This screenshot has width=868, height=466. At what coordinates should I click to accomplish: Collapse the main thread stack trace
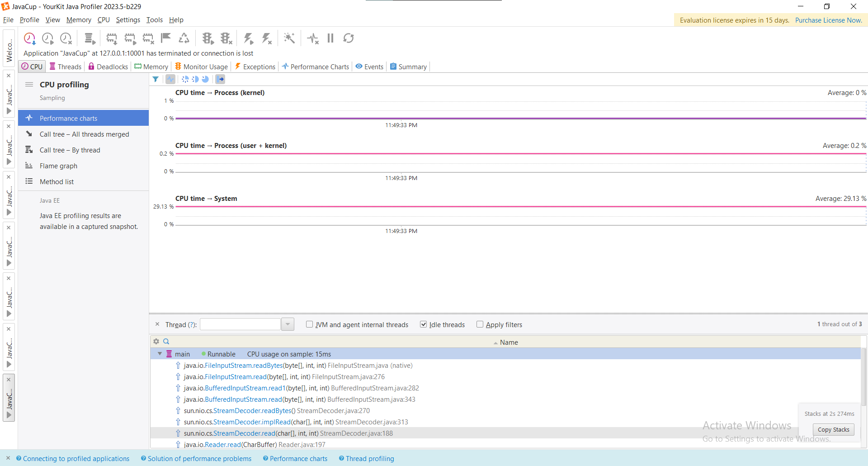pos(160,354)
